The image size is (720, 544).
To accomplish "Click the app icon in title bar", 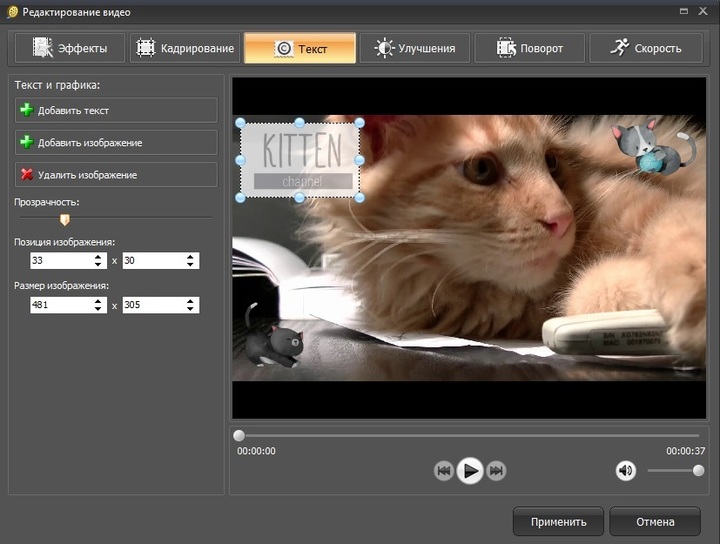I will coord(12,12).
